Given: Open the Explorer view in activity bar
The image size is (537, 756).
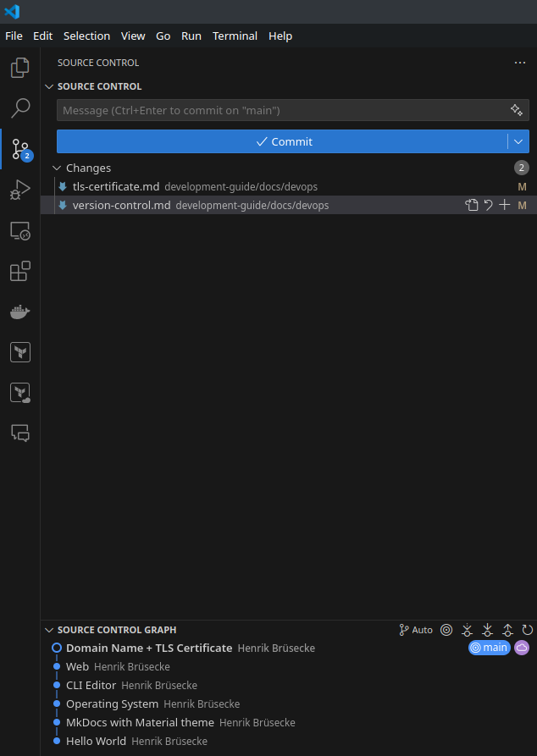Looking at the screenshot, I should [19, 68].
